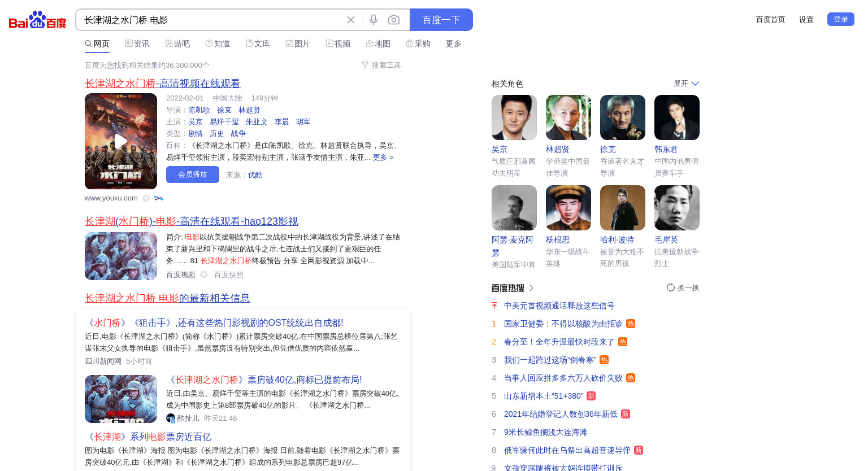Click the 会员播放 button
Viewport: 868px width, 471px height.
tap(193, 175)
